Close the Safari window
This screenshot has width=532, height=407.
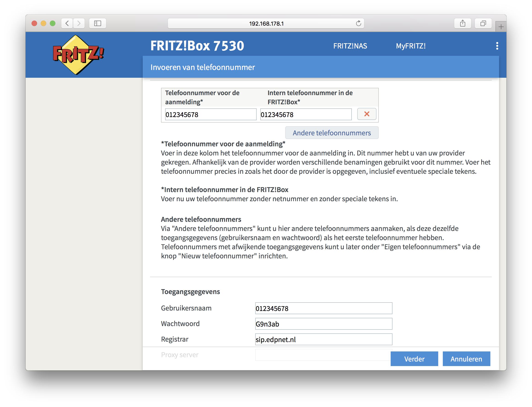(x=34, y=23)
